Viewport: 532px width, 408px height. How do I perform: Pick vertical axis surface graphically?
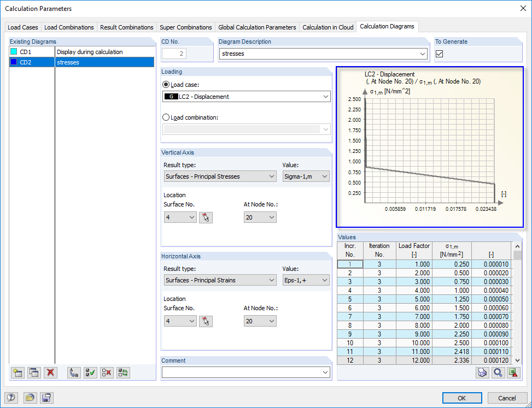point(206,217)
